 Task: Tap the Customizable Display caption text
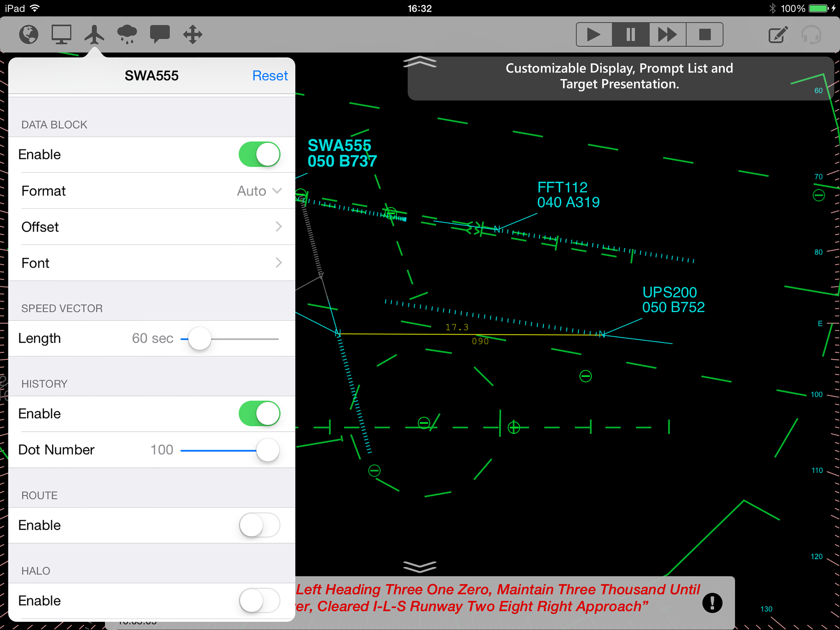coord(619,76)
